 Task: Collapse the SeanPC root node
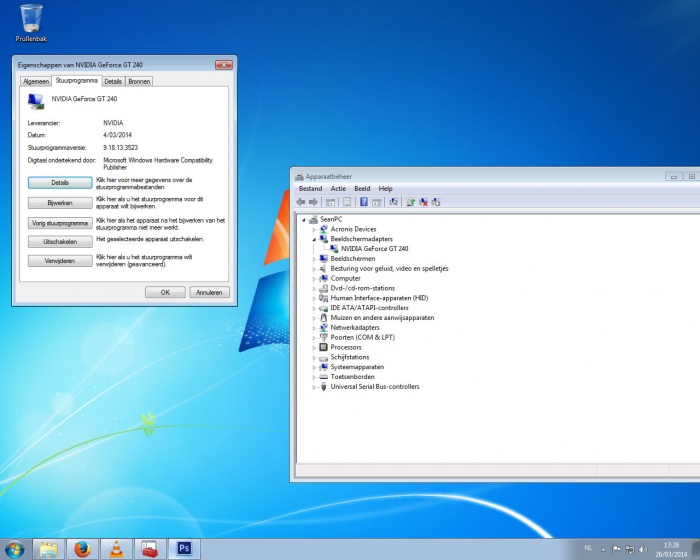(304, 219)
